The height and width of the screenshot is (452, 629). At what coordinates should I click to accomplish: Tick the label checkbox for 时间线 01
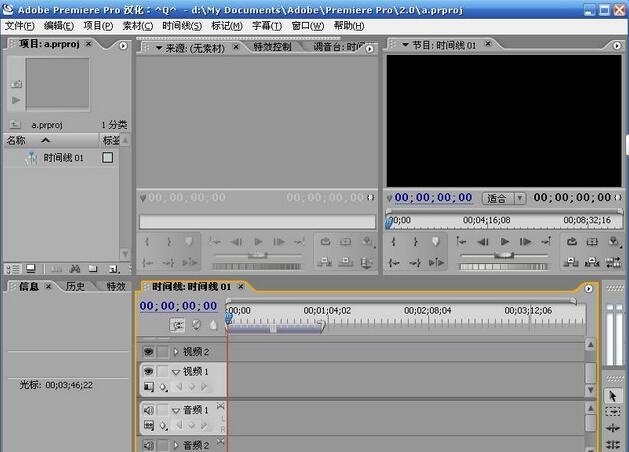click(108, 158)
